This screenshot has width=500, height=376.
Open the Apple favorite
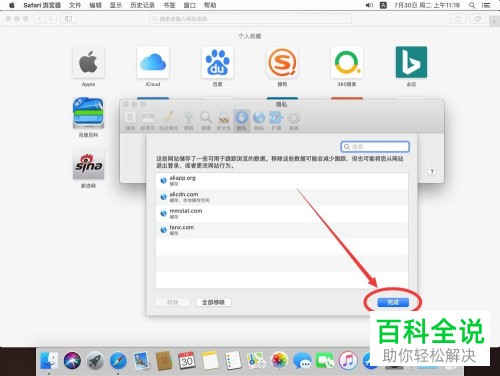[x=88, y=66]
